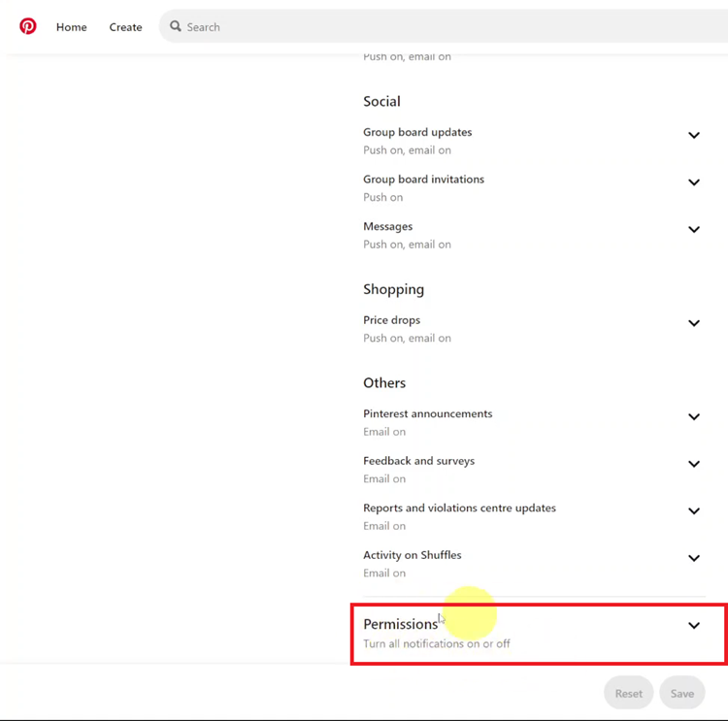Click the Group board updates label

pos(417,132)
